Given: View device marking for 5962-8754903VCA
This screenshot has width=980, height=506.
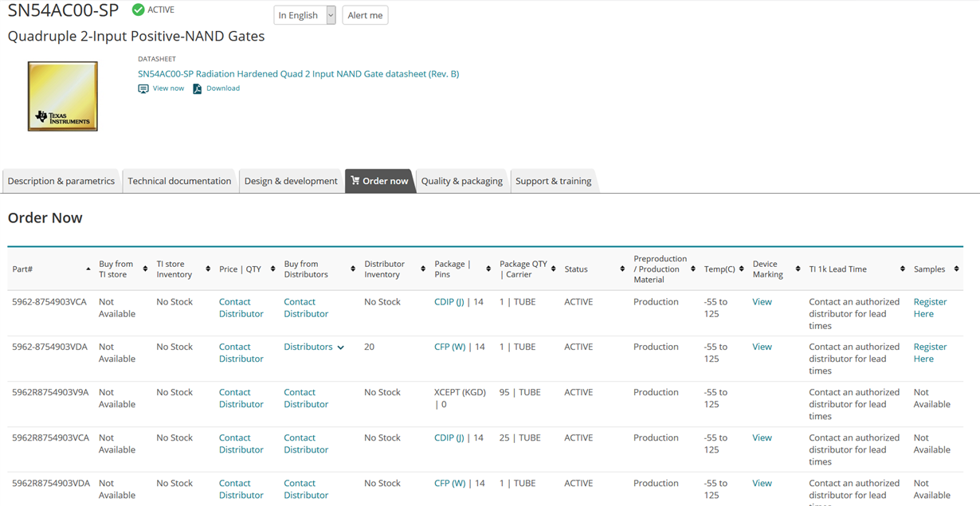Looking at the screenshot, I should [x=762, y=302].
